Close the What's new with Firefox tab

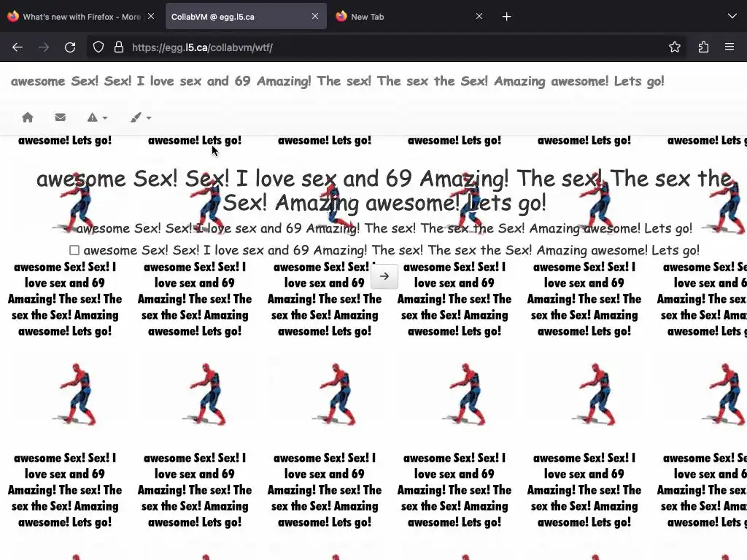click(151, 16)
